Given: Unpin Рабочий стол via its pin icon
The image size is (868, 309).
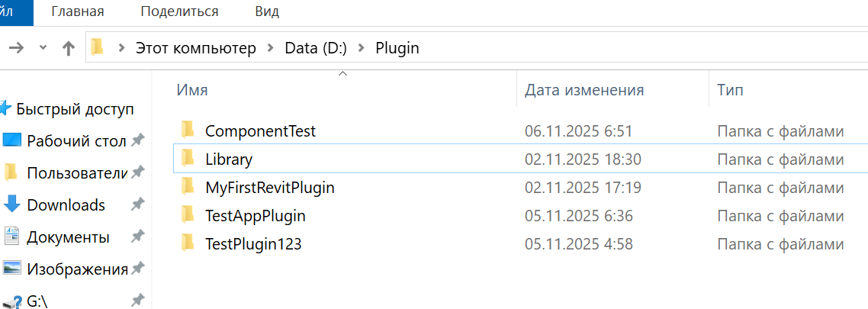Looking at the screenshot, I should [x=137, y=140].
